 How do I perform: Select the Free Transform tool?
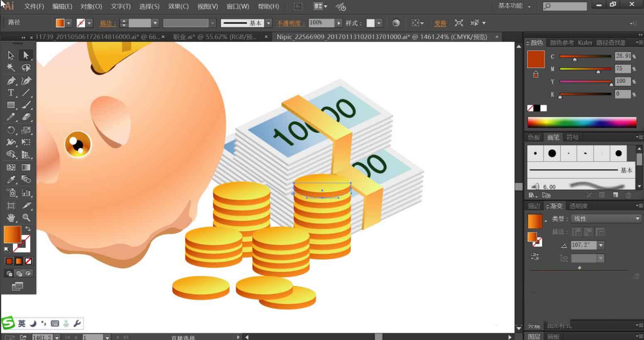26,142
